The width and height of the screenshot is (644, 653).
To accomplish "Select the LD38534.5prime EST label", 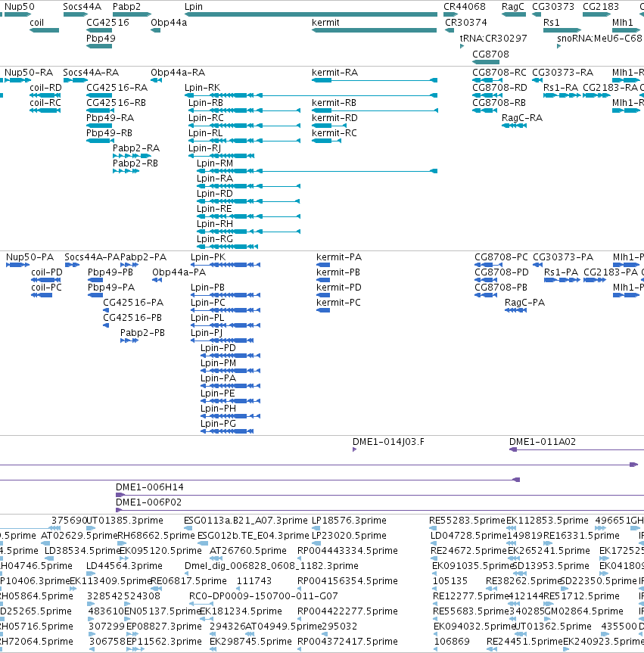I will click(82, 551).
